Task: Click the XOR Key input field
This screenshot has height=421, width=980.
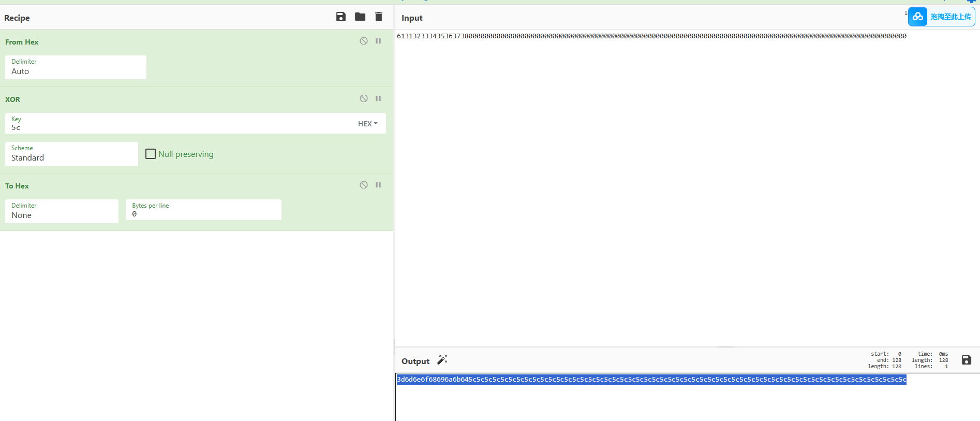Action: click(176, 127)
